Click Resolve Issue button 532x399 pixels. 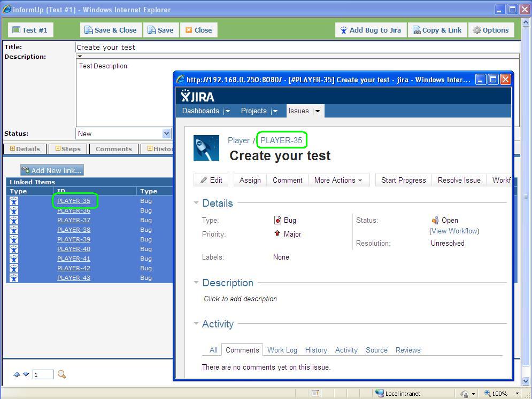coord(459,180)
